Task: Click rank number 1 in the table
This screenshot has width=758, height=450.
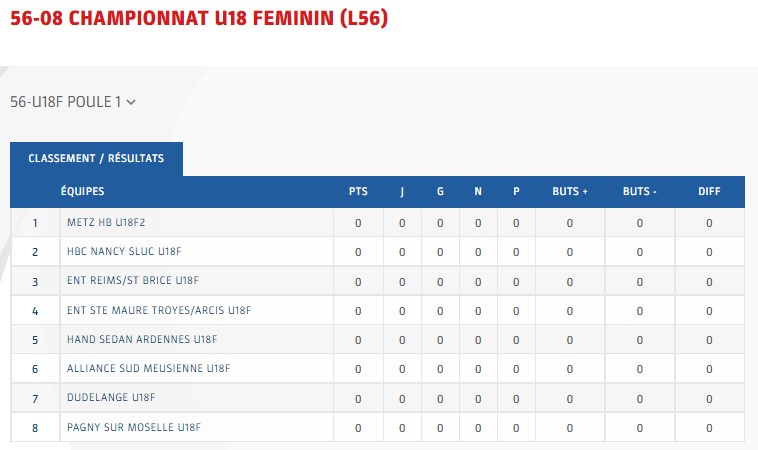Action: click(35, 223)
